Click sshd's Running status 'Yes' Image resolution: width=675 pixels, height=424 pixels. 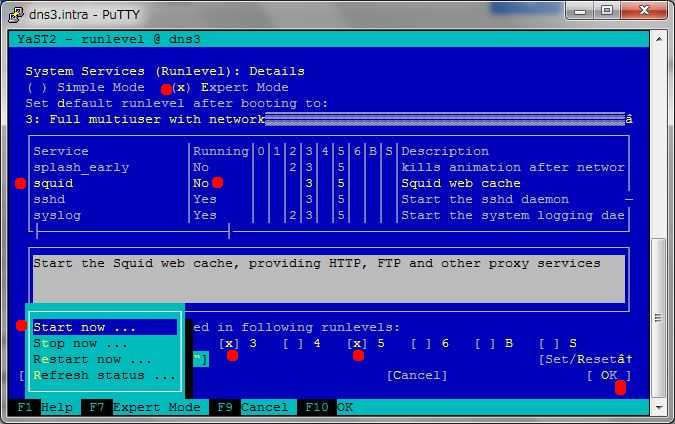point(204,199)
